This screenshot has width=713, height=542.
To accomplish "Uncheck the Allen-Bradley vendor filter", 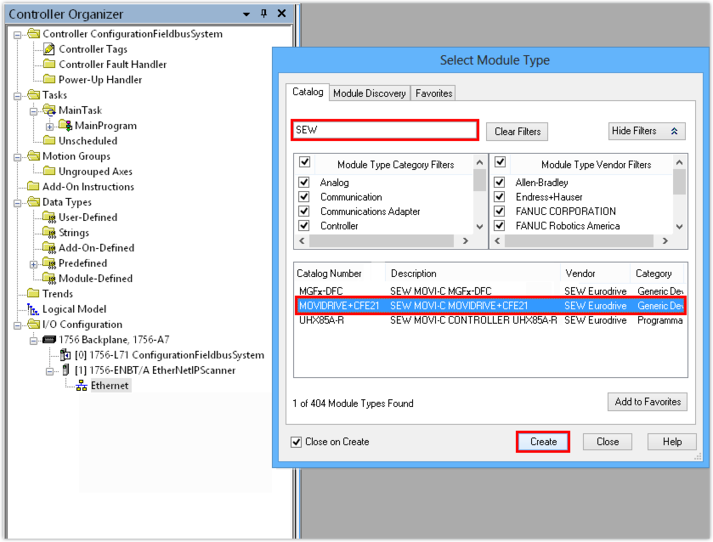I will coord(501,183).
